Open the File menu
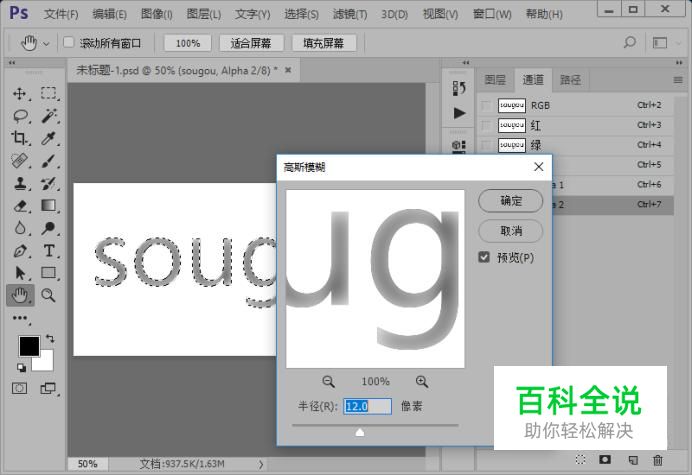The image size is (692, 475). (61, 14)
